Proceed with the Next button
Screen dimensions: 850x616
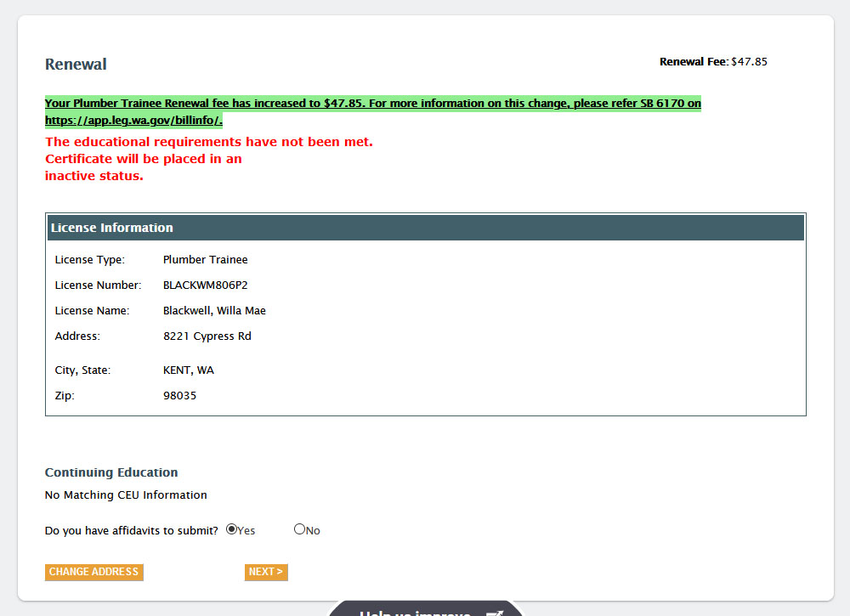[266, 572]
